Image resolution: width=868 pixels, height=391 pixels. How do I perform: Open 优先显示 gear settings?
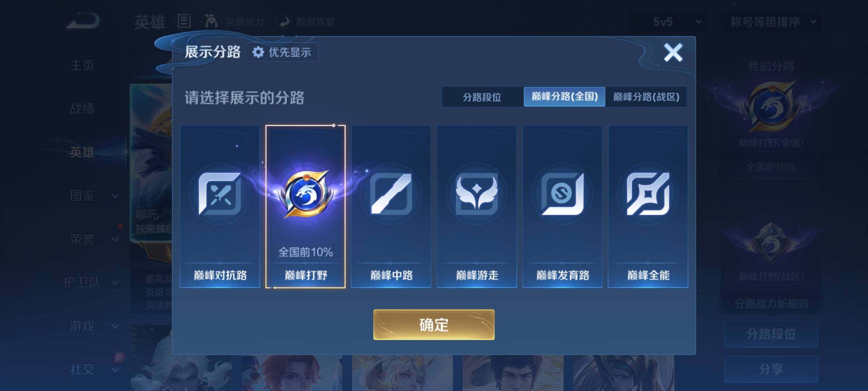(282, 52)
